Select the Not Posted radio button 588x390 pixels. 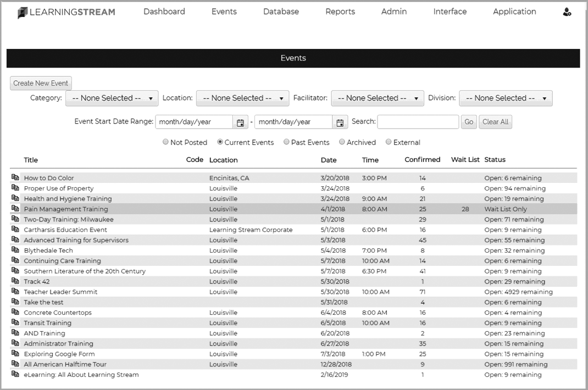165,142
